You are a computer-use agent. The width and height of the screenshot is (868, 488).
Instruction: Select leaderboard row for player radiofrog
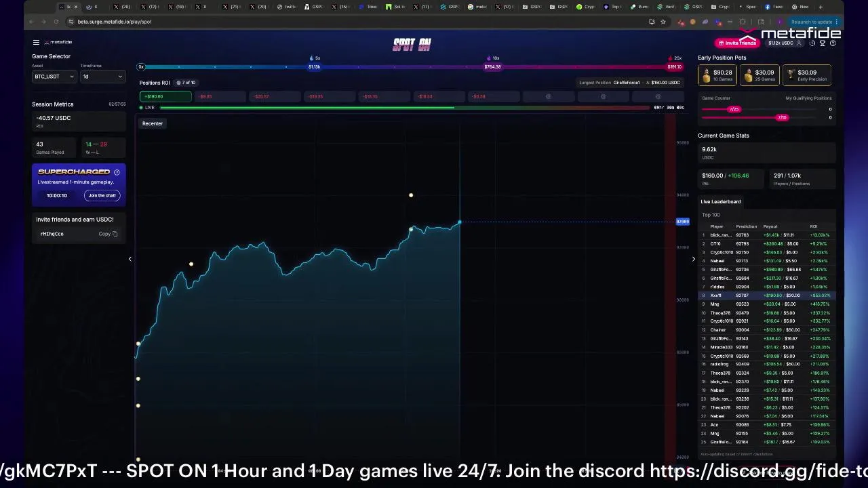tap(766, 365)
